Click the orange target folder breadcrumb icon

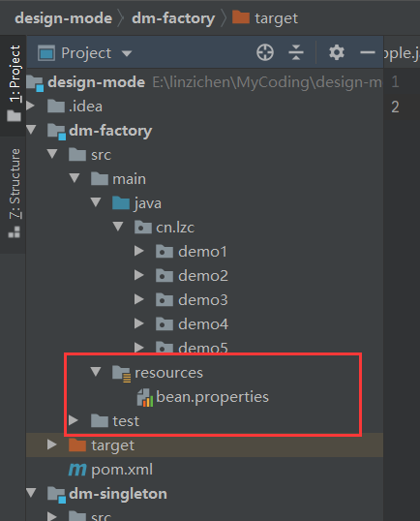241,17
